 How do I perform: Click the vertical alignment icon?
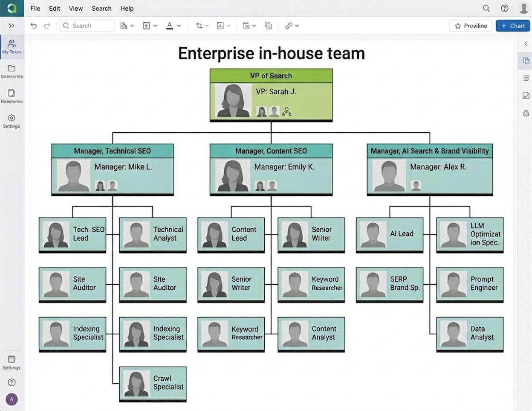[146, 26]
